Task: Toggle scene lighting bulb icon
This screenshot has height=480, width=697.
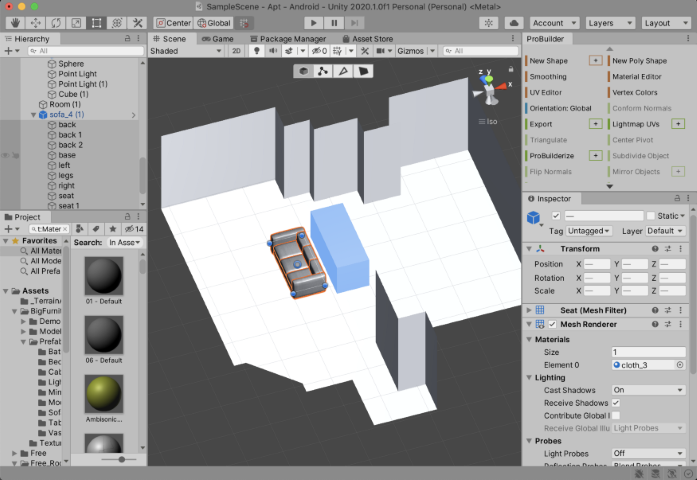Action: [257, 50]
